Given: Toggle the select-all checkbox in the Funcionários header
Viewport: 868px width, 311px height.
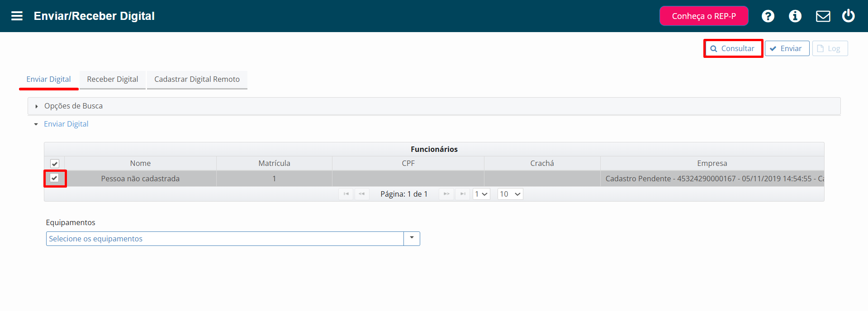Looking at the screenshot, I should pyautogui.click(x=55, y=164).
